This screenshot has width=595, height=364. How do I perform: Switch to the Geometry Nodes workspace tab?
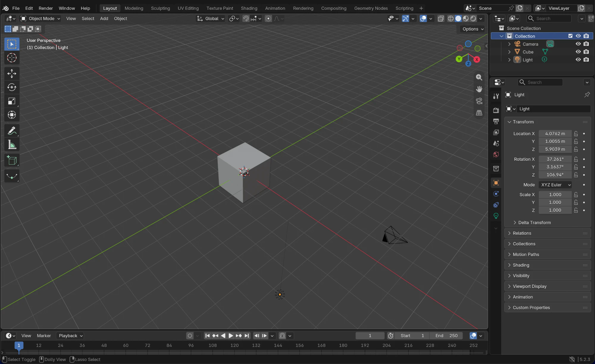(371, 8)
